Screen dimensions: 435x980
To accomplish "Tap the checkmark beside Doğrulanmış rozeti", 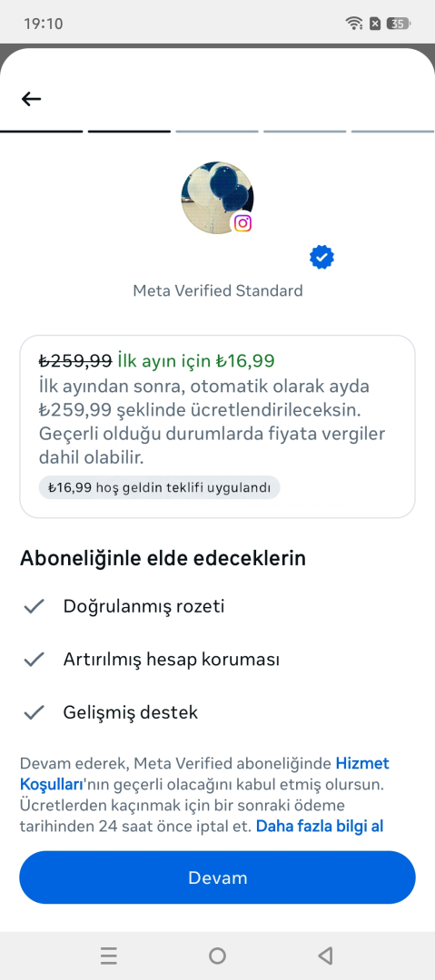I will point(34,606).
